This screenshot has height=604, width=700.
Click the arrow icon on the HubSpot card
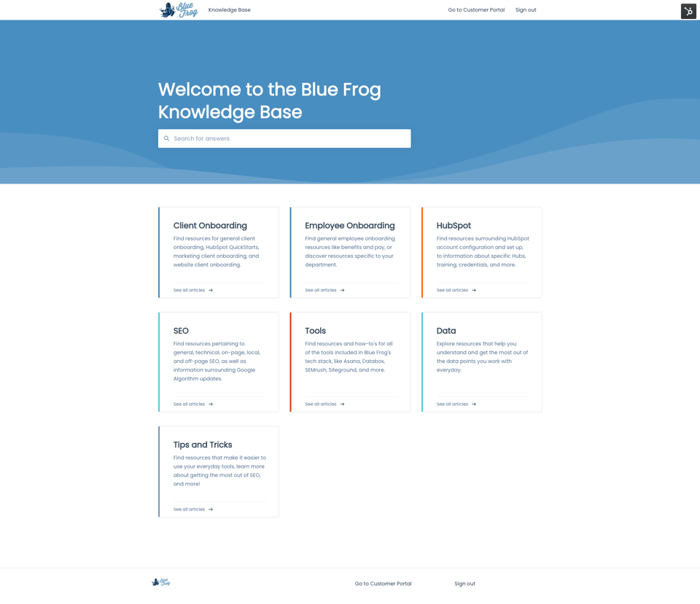pos(474,290)
